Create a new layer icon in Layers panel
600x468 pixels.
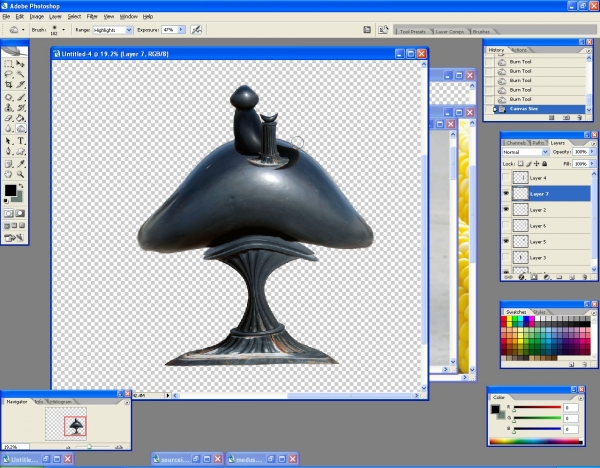(x=572, y=277)
